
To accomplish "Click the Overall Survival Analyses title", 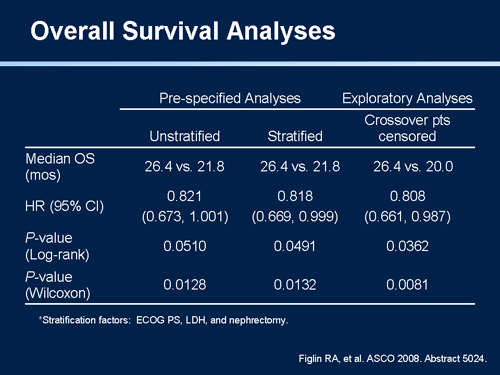I will [x=183, y=31].
